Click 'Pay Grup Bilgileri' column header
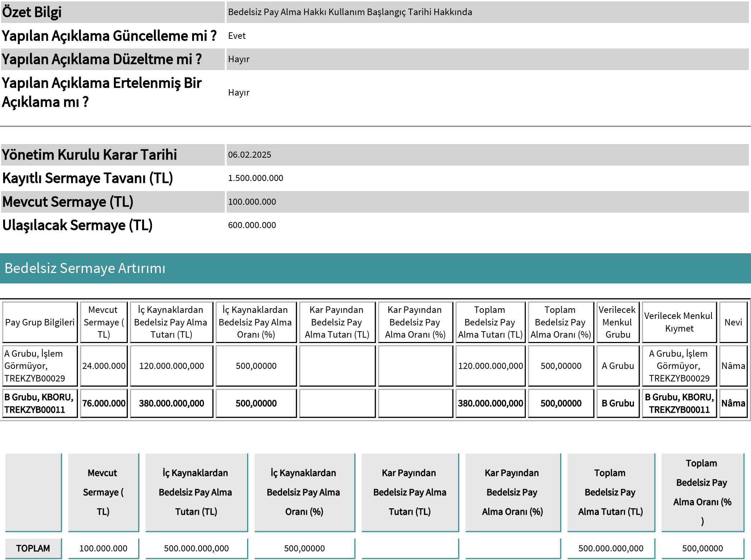 coord(40,322)
